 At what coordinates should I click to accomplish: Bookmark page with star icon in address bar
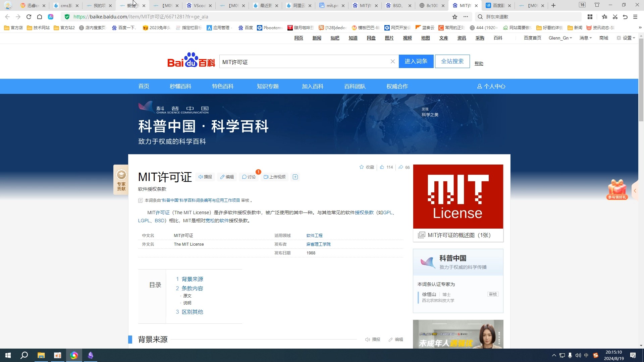pyautogui.click(x=455, y=17)
